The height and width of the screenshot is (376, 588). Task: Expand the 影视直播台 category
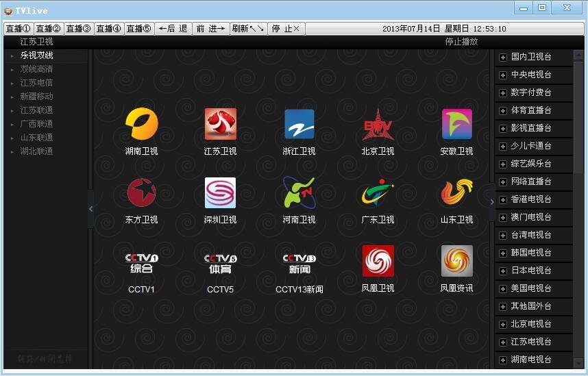point(503,129)
